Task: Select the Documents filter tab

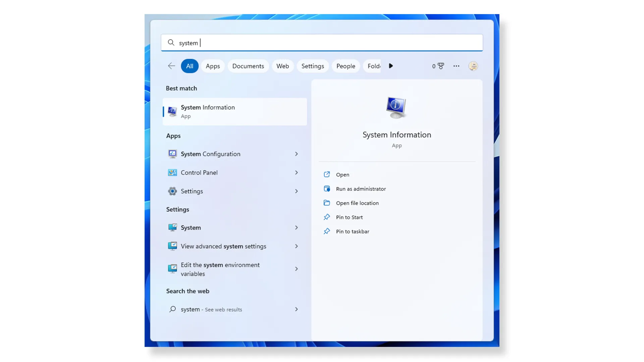Action: (x=248, y=66)
